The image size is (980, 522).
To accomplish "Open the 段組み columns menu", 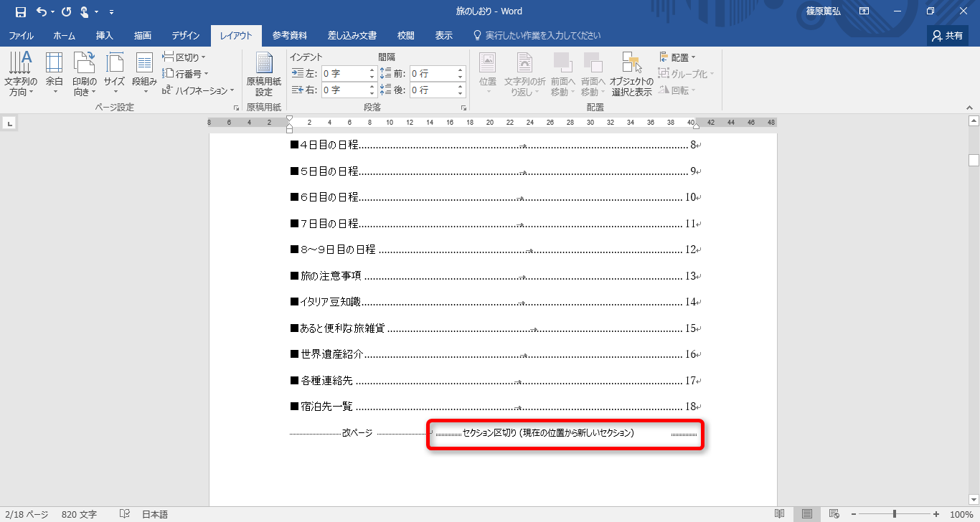I will pos(144,75).
